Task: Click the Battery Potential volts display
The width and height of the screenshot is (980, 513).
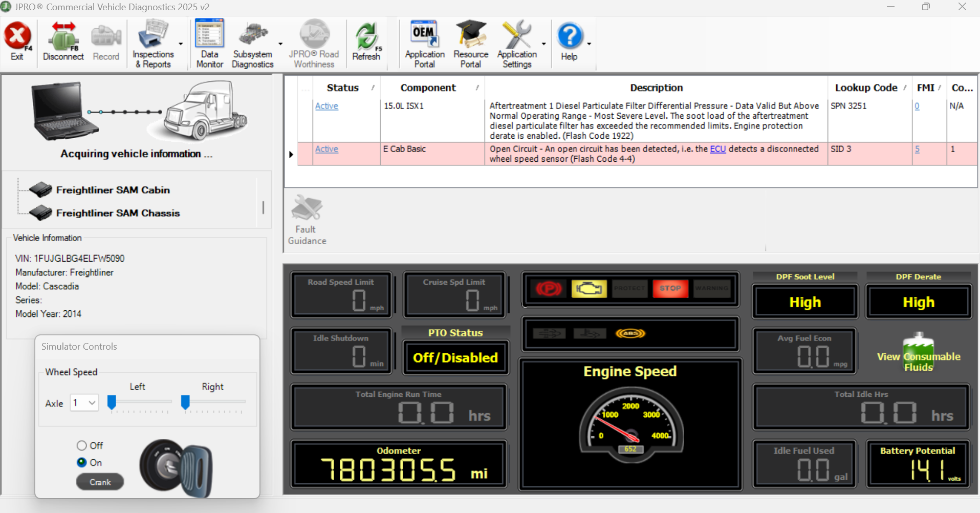Action: (918, 464)
